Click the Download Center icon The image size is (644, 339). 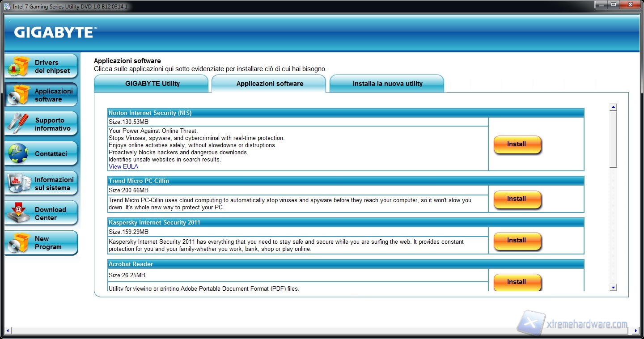click(18, 213)
